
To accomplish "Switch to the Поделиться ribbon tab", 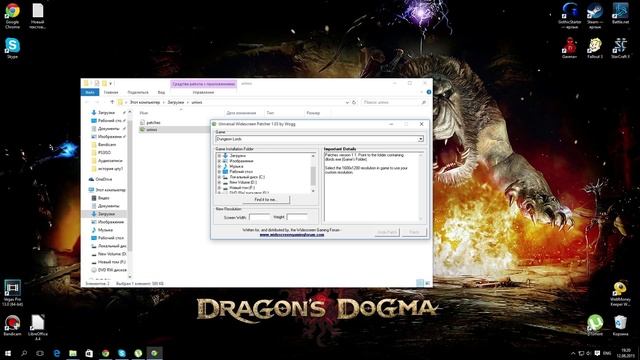I will pos(138,92).
